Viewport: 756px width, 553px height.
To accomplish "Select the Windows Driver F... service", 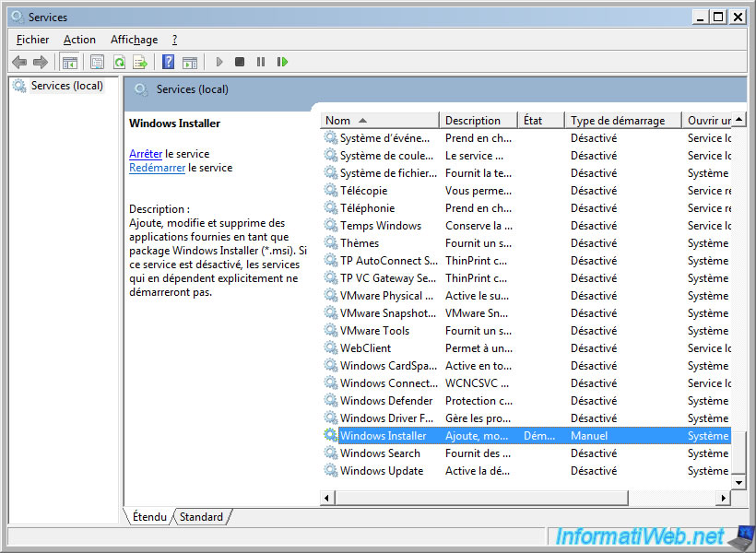I will [x=526, y=418].
